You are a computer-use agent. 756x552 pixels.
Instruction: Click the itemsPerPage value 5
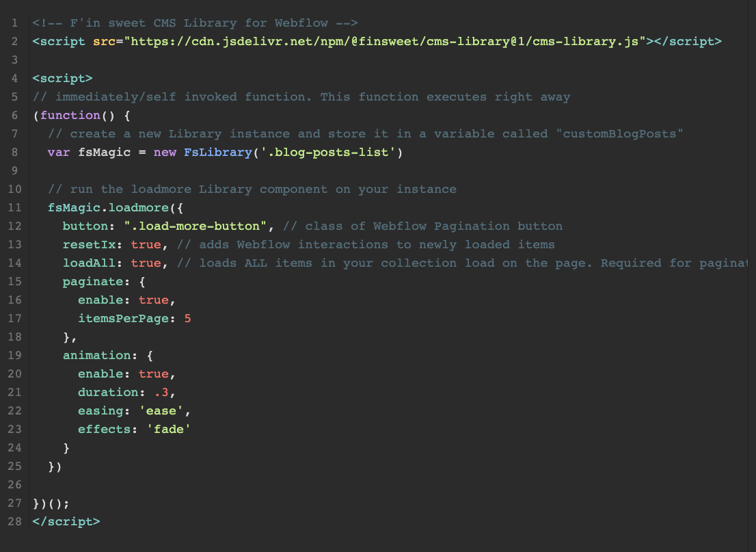[x=187, y=319]
